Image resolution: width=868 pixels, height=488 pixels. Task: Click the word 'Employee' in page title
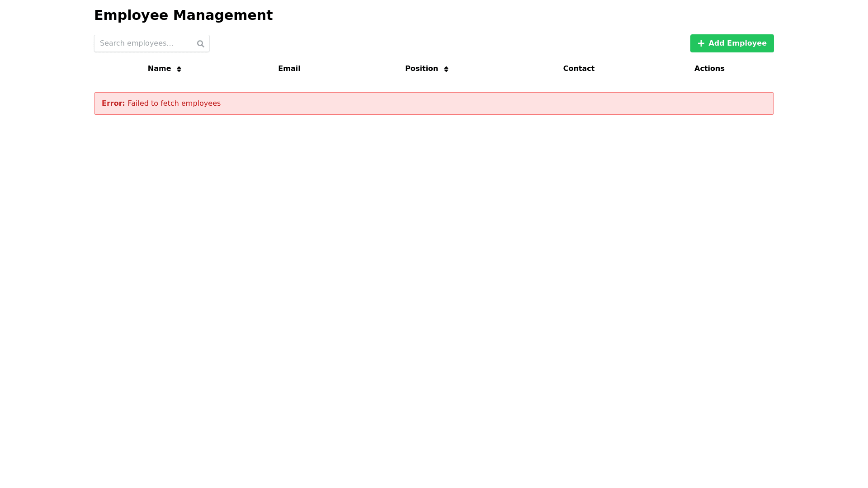(131, 15)
